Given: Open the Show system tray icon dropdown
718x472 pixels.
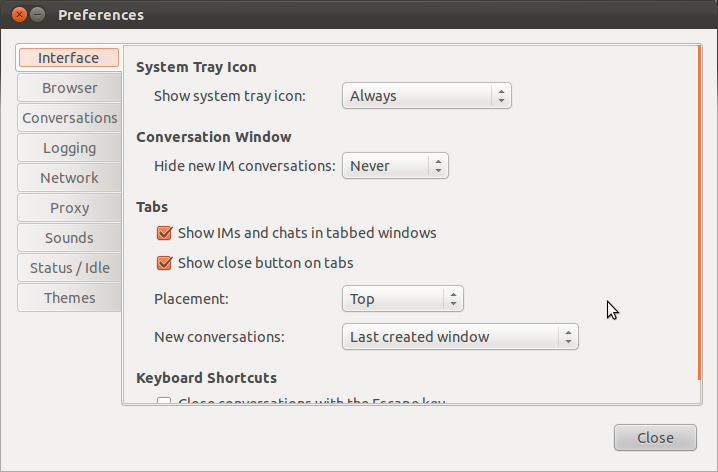Looking at the screenshot, I should 427,96.
